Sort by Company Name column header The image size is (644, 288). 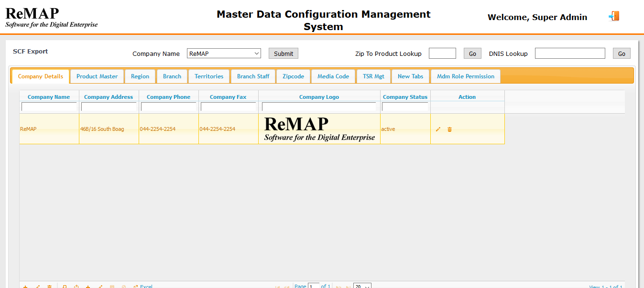tap(49, 97)
